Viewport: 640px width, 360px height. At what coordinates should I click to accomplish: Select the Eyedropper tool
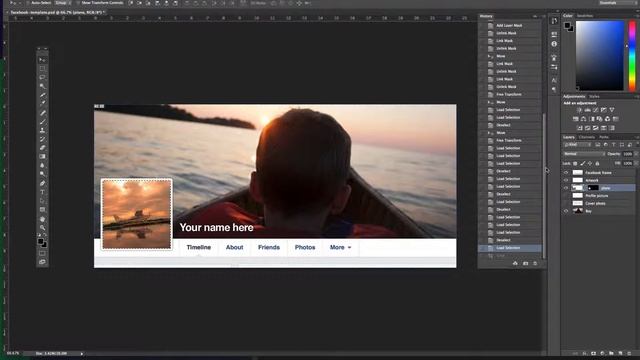[42, 104]
